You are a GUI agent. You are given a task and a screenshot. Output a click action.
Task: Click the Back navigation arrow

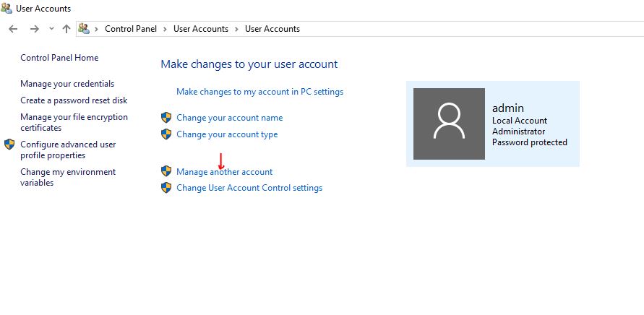click(x=13, y=29)
